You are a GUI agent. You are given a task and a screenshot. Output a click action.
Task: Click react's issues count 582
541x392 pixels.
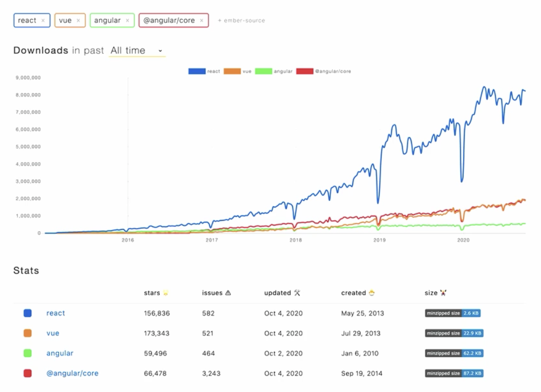point(208,313)
